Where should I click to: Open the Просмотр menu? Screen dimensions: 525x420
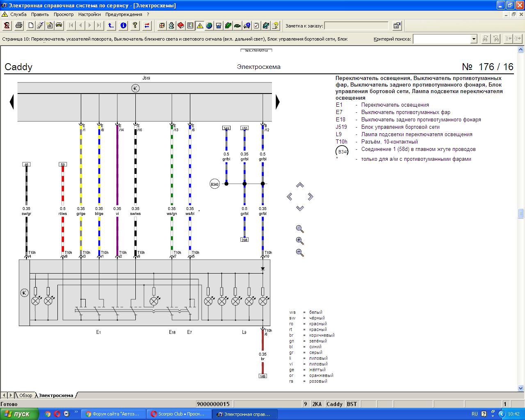tap(64, 14)
